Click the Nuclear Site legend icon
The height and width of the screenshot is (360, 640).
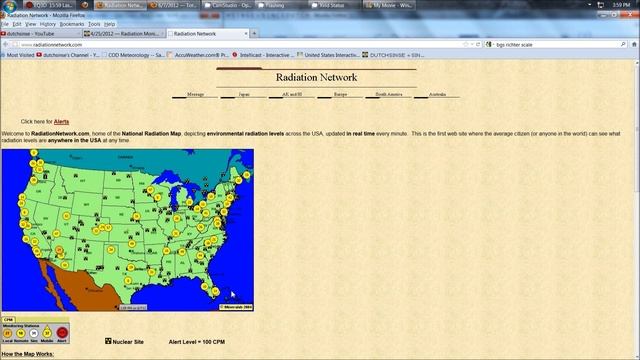pos(108,341)
